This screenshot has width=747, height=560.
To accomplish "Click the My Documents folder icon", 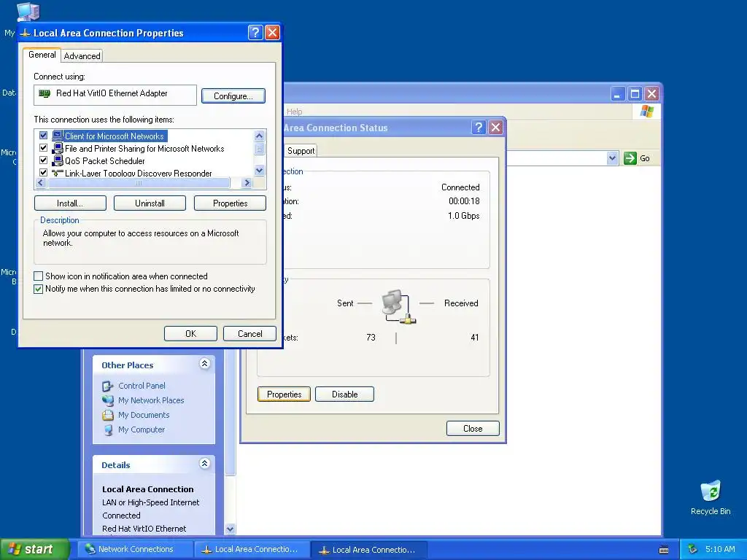I will point(108,415).
